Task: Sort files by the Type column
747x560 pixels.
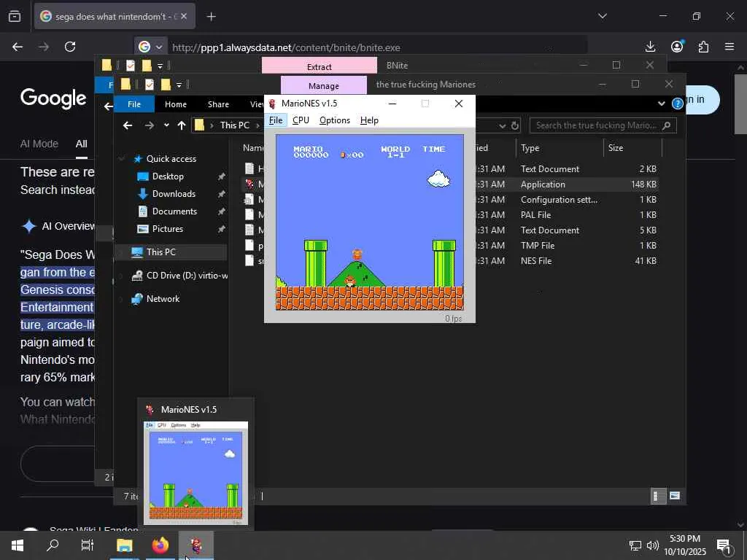Action: [560, 148]
